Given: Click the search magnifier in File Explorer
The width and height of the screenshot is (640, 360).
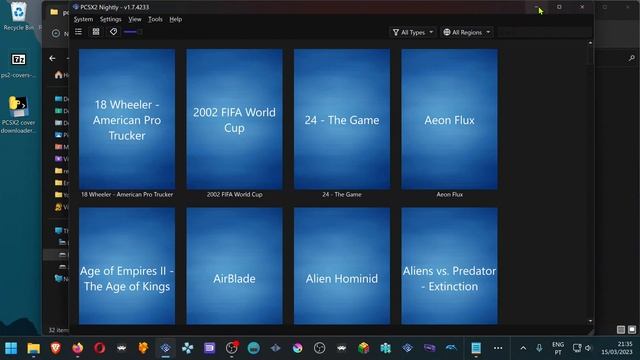Looking at the screenshot, I should tap(631, 58).
